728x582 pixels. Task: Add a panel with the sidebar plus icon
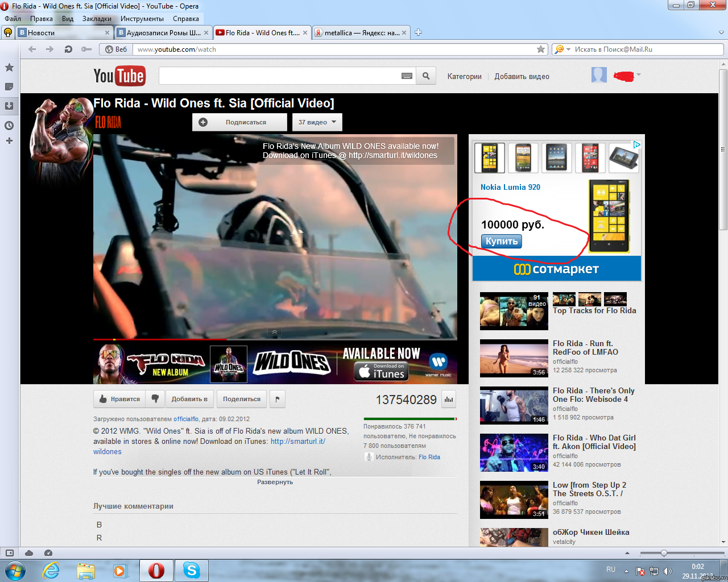point(9,140)
